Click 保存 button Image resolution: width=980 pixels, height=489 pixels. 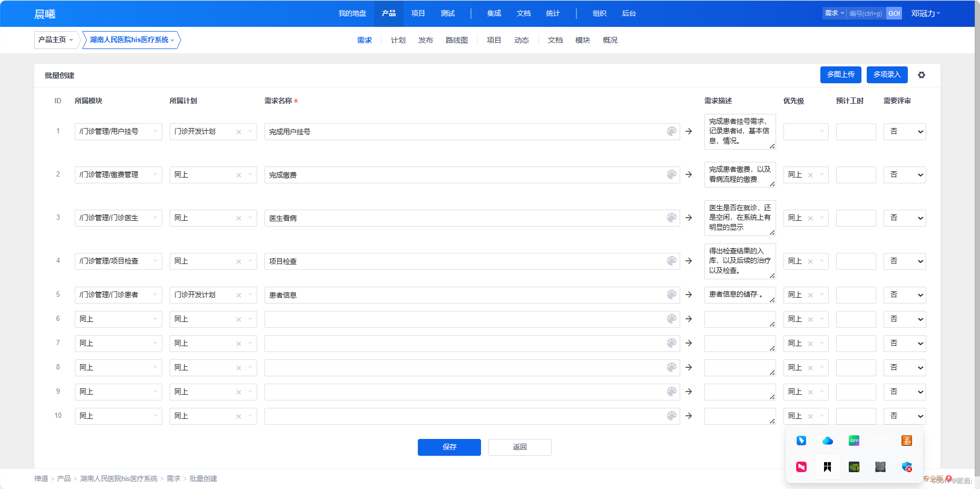tap(449, 447)
